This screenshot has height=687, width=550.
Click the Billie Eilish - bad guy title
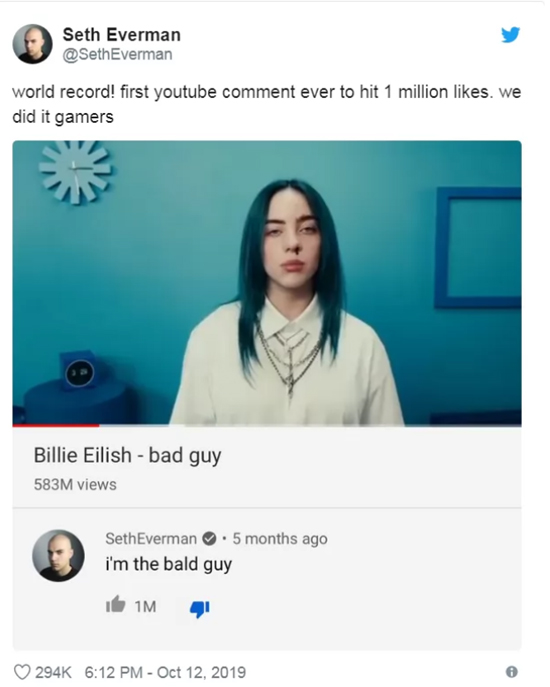128,456
